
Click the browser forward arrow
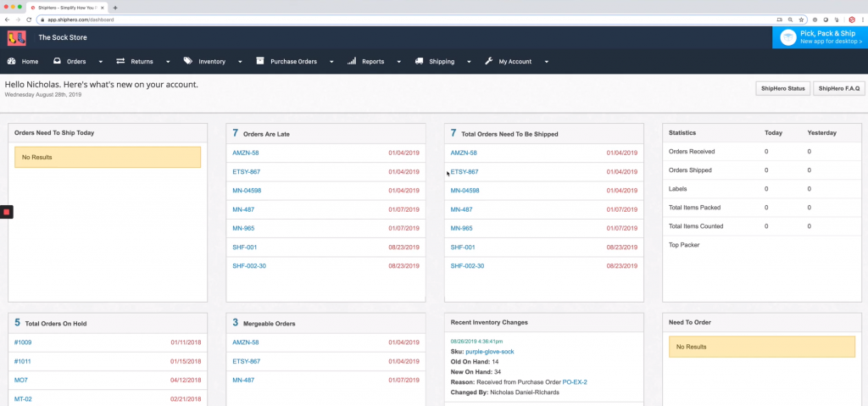point(19,19)
